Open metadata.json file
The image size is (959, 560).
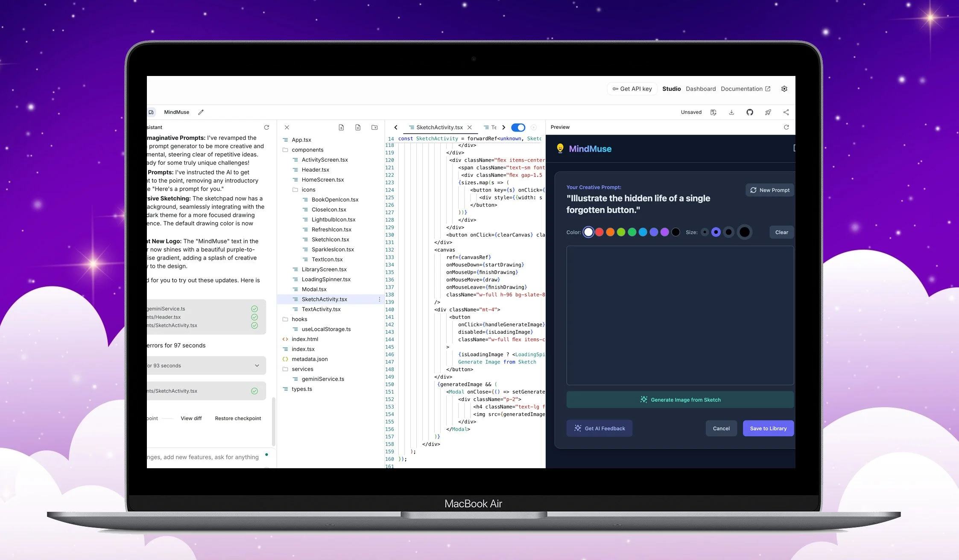tap(310, 359)
